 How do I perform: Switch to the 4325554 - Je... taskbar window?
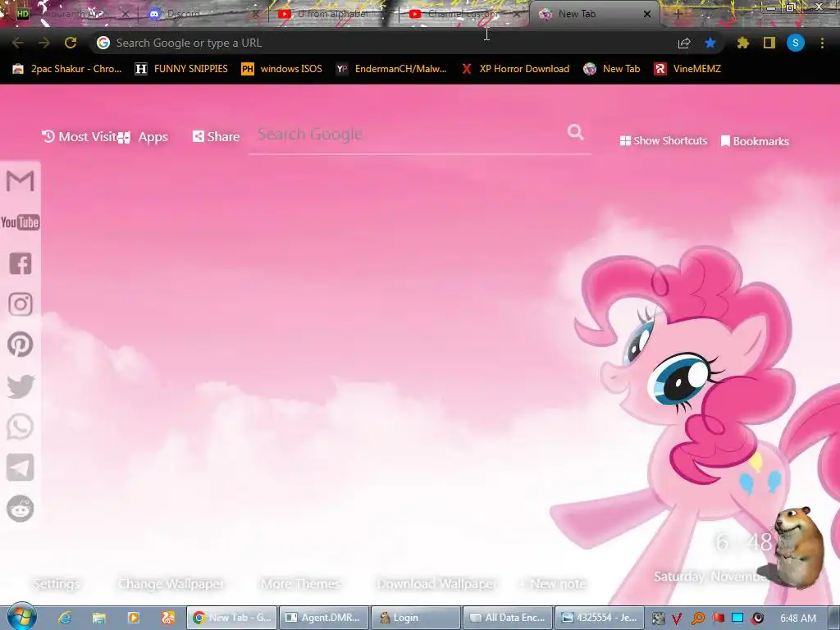[599, 618]
